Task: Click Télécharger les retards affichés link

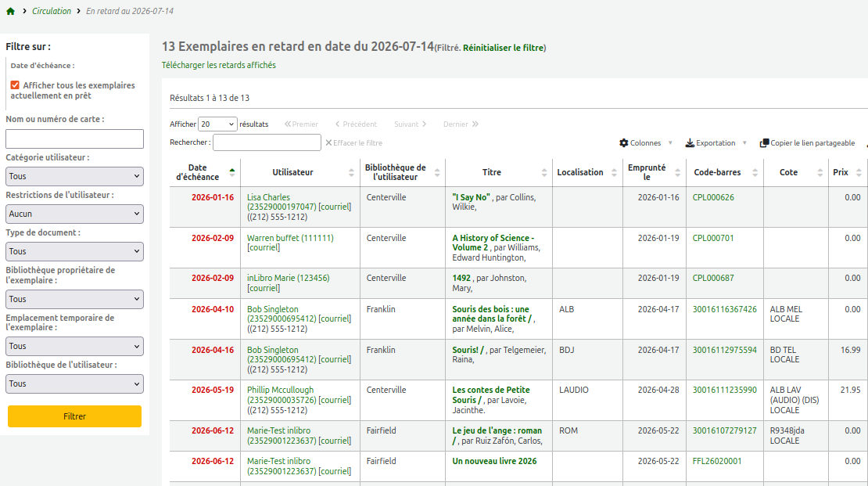Action: pos(219,65)
